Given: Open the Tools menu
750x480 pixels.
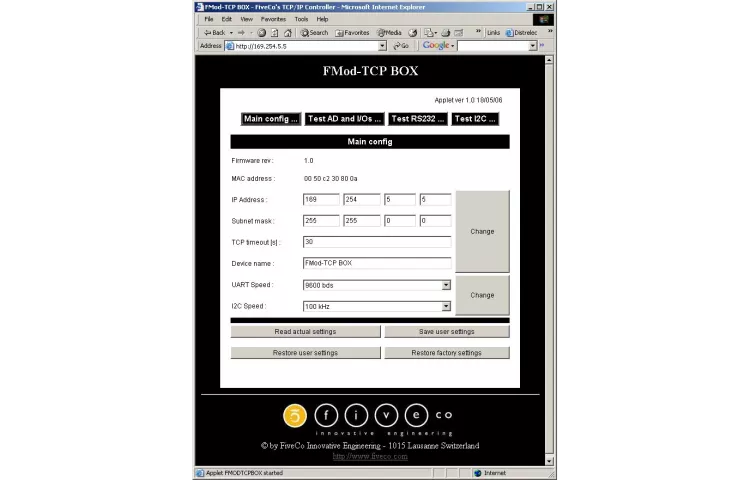Looking at the screenshot, I should (x=301, y=19).
